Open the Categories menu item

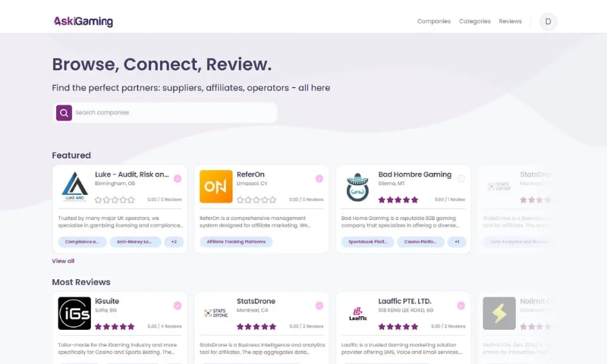pos(474,21)
